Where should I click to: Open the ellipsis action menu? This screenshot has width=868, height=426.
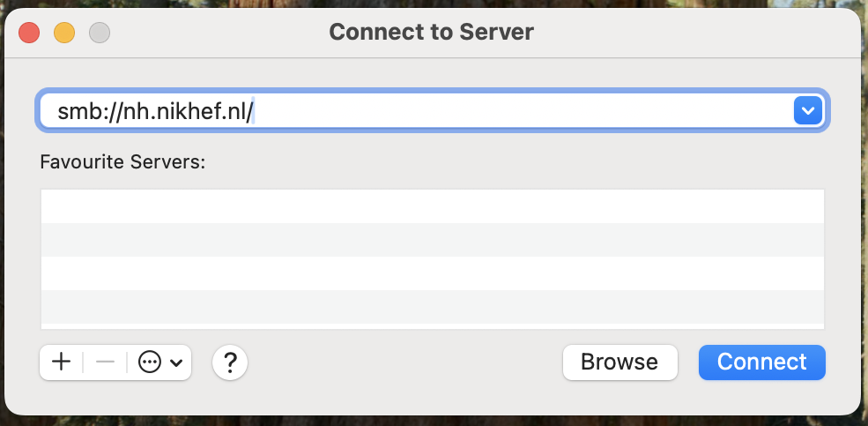(x=150, y=362)
